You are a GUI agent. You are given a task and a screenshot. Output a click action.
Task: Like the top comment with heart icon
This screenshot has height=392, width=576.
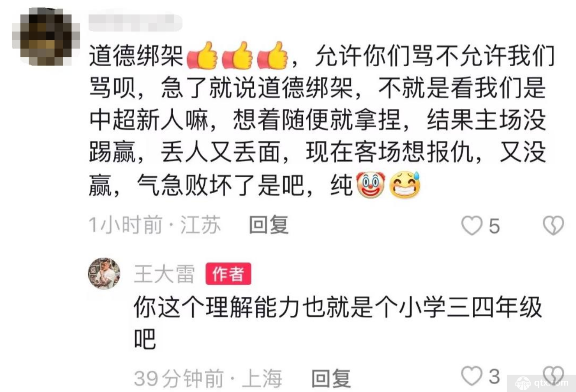[x=472, y=226]
